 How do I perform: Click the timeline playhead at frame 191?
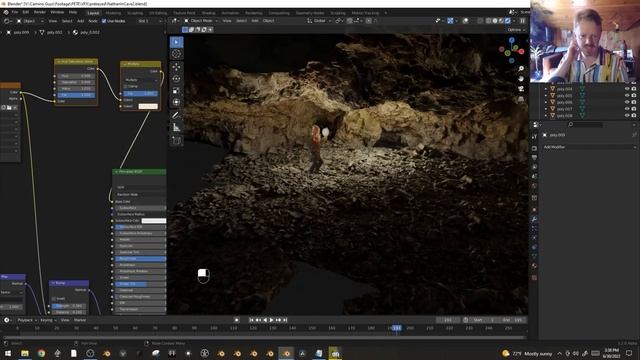pyautogui.click(x=396, y=328)
